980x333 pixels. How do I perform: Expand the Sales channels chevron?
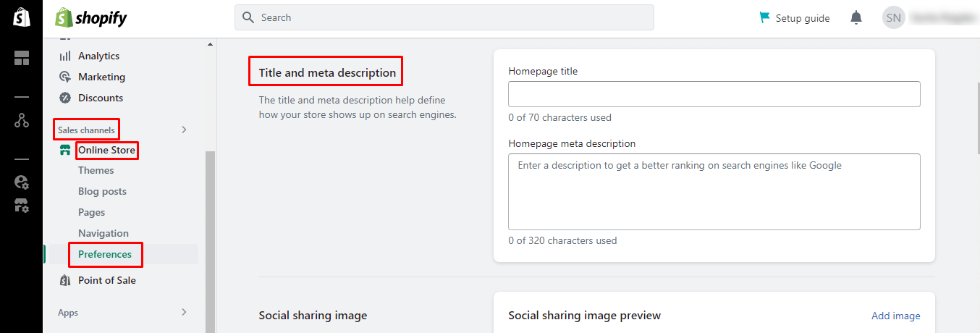184,130
